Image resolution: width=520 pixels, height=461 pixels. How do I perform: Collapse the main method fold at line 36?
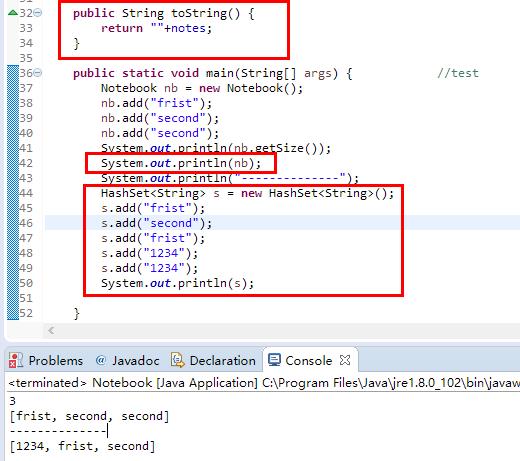tap(38, 73)
